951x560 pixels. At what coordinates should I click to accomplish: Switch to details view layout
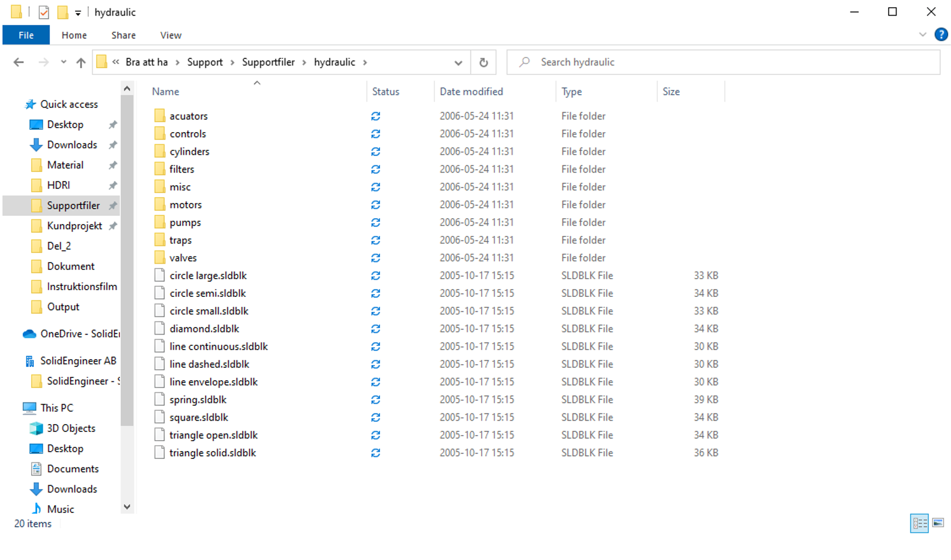pyautogui.click(x=919, y=523)
